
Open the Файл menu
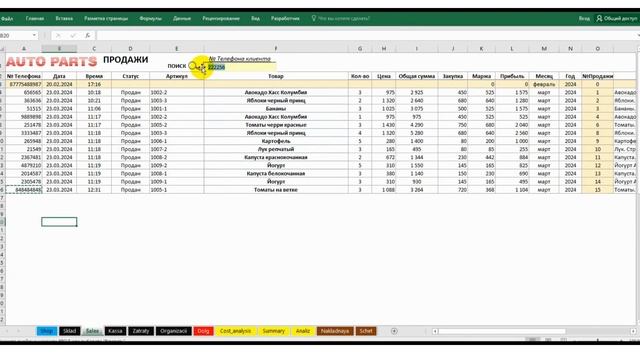tap(7, 18)
